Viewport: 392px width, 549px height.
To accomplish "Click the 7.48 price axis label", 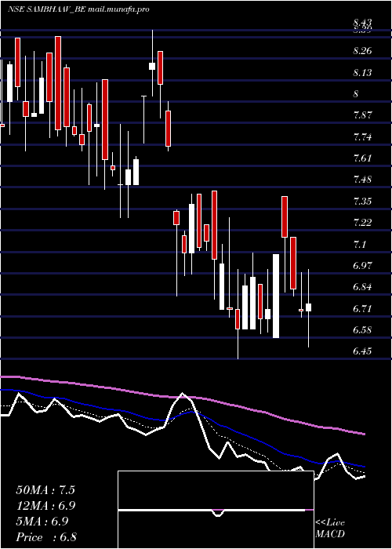I will point(362,180).
